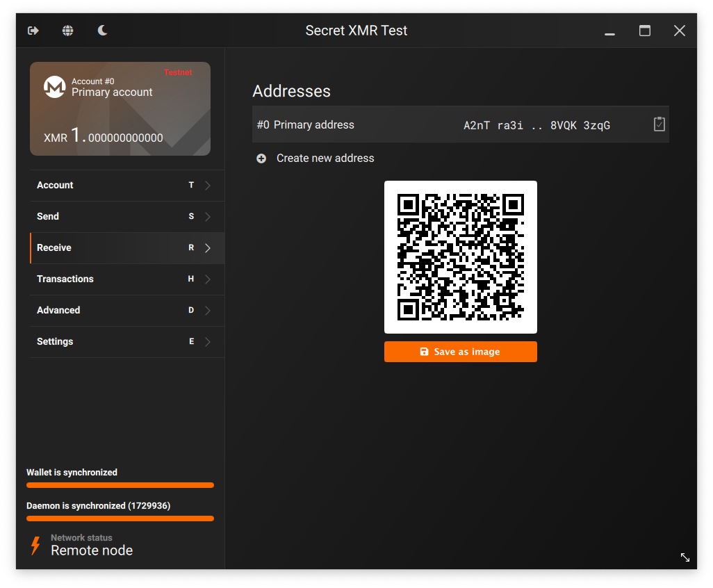Click the Wallet is synchronized progress bar
713x588 pixels.
point(120,484)
